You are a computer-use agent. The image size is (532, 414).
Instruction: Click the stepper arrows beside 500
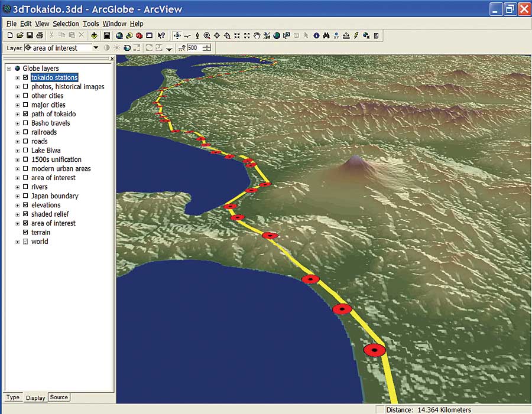point(207,48)
